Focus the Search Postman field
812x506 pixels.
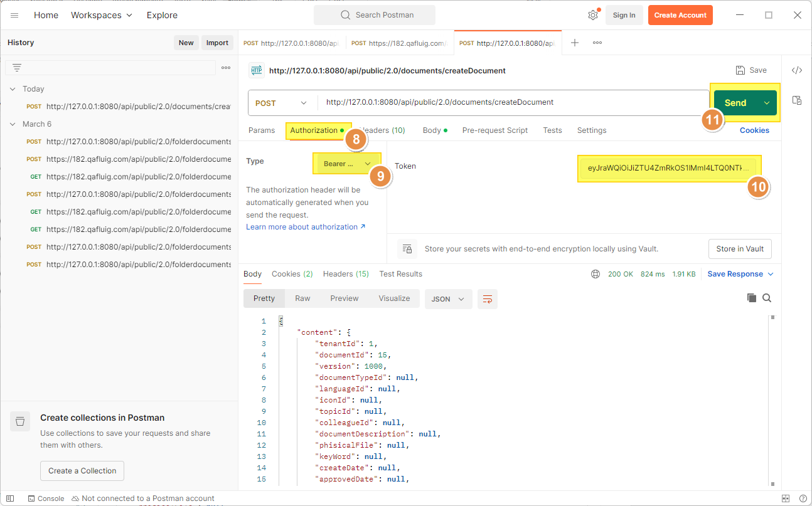point(375,15)
